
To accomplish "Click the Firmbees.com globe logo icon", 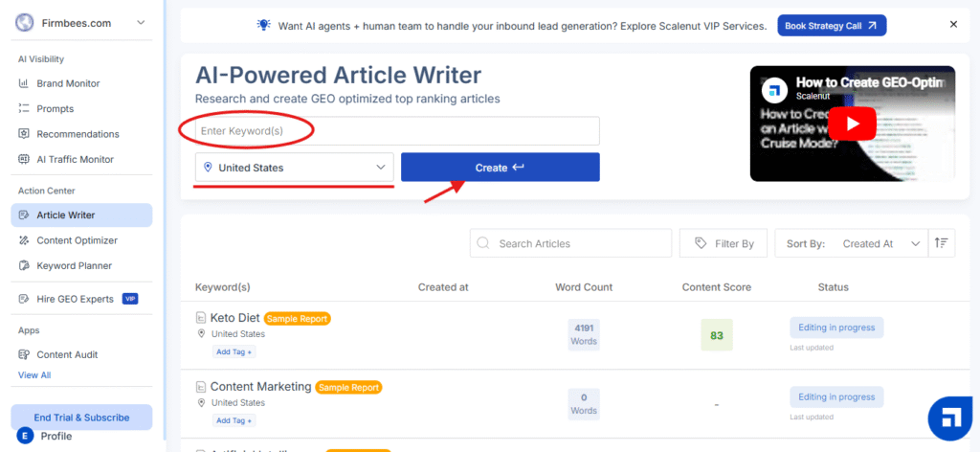I will [x=25, y=23].
